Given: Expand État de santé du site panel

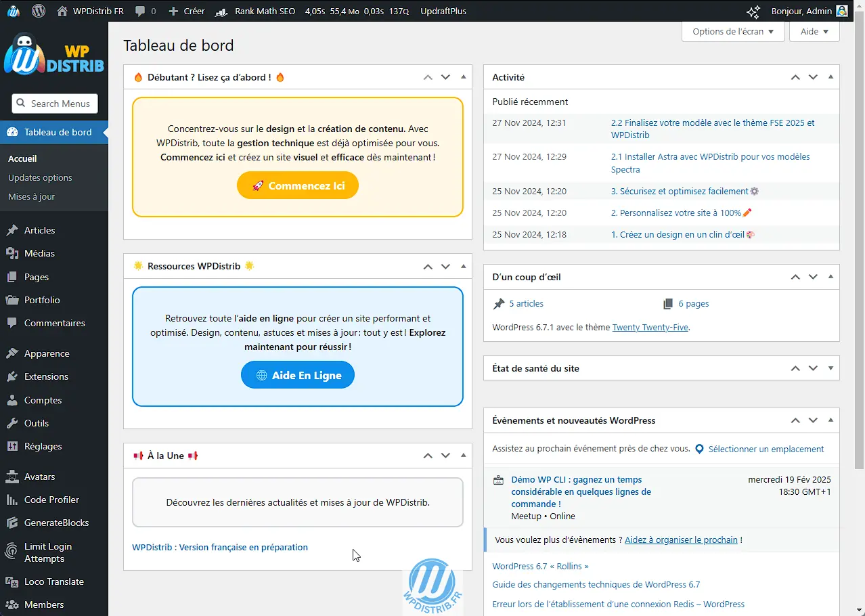Looking at the screenshot, I should pyautogui.click(x=830, y=368).
